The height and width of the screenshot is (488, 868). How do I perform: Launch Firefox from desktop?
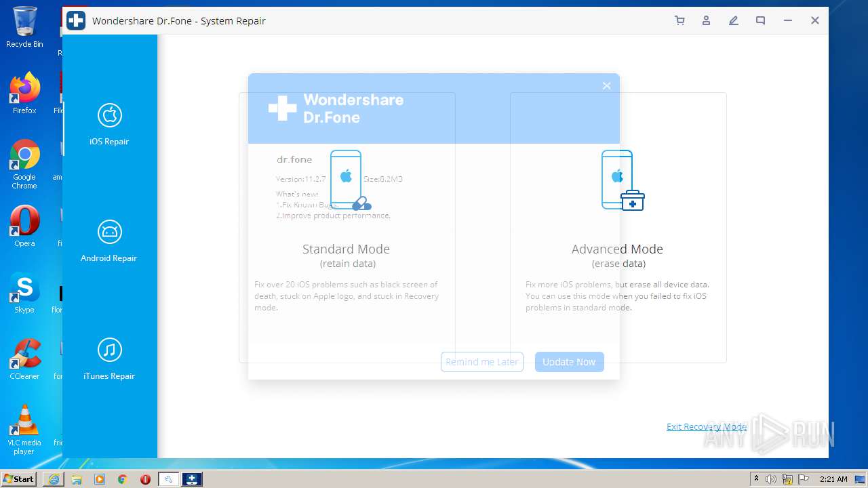24,93
